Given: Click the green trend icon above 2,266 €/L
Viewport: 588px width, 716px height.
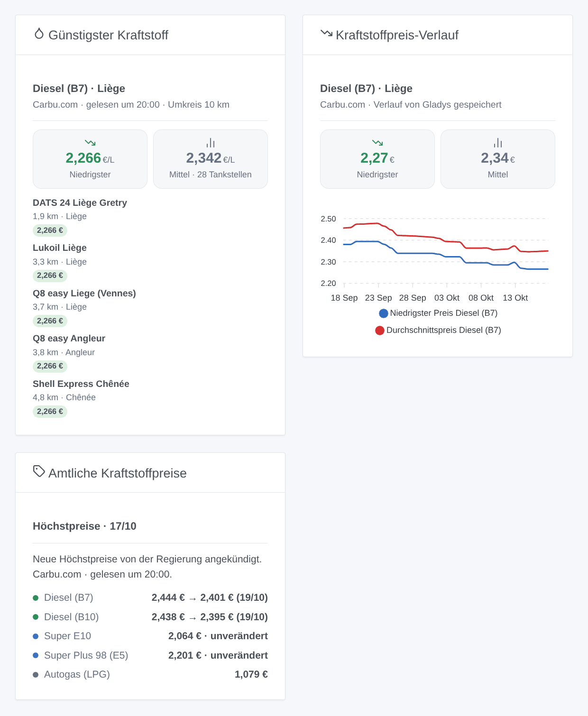Looking at the screenshot, I should 90,143.
